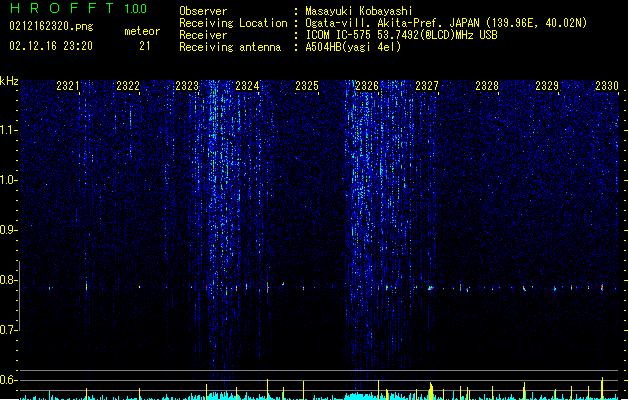Click the Receiver label

click(x=203, y=35)
